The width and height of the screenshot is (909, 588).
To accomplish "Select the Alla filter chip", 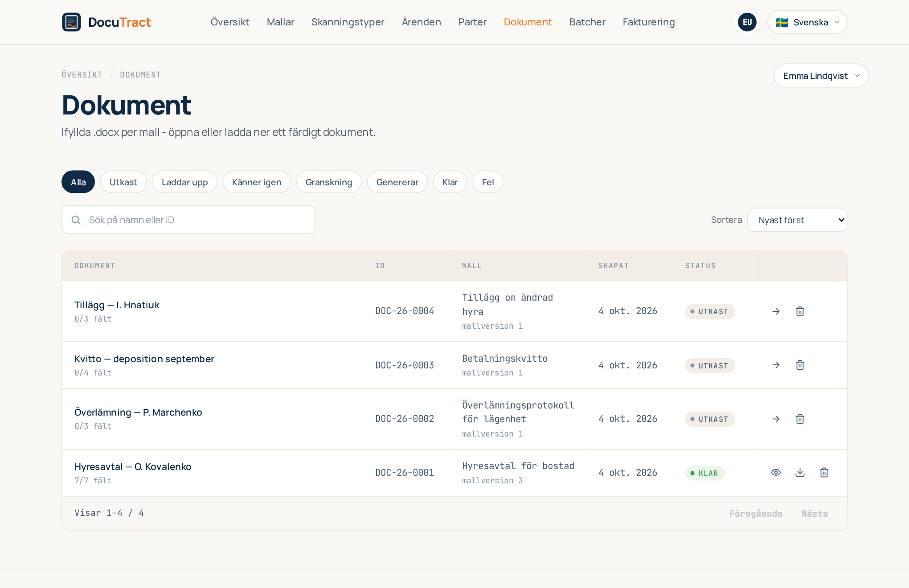I will (78, 182).
